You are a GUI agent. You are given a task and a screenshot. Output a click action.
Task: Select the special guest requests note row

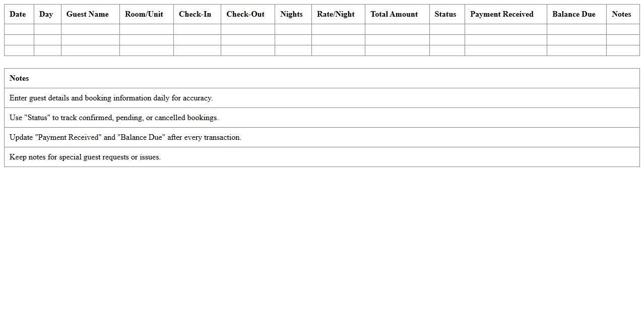(x=85, y=157)
